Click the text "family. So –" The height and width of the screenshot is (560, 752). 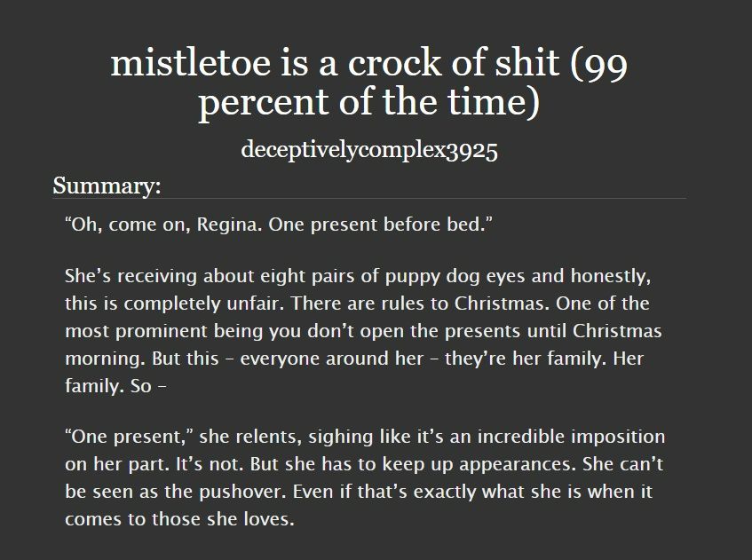click(x=115, y=386)
